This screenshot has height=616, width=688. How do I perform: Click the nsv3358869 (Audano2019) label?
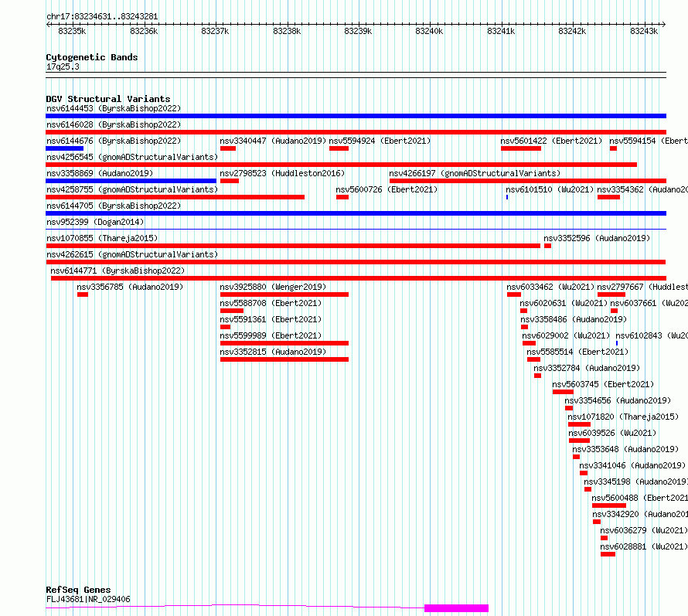(x=100, y=173)
